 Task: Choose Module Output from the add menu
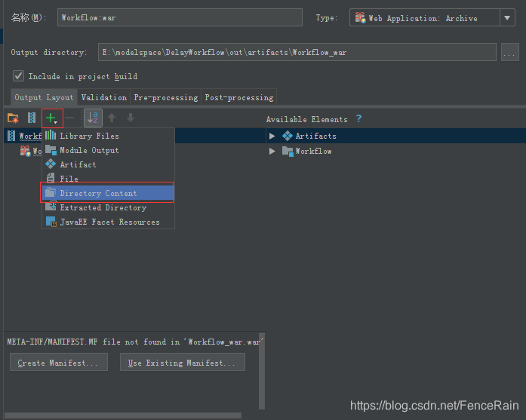click(x=108, y=150)
